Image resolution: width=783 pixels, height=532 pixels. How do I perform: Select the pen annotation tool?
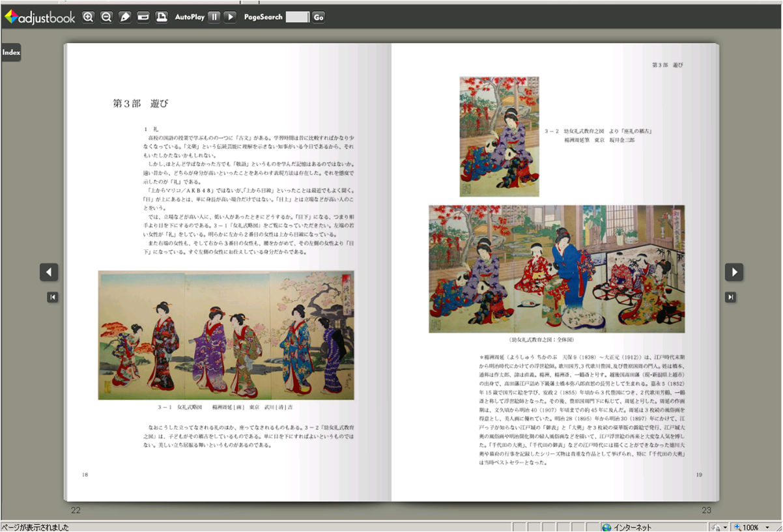(x=125, y=17)
